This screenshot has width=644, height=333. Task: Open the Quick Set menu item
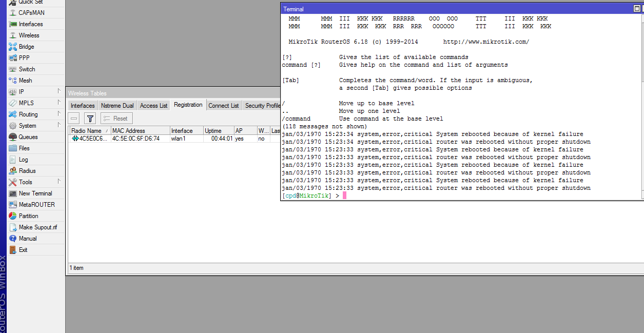(x=31, y=2)
